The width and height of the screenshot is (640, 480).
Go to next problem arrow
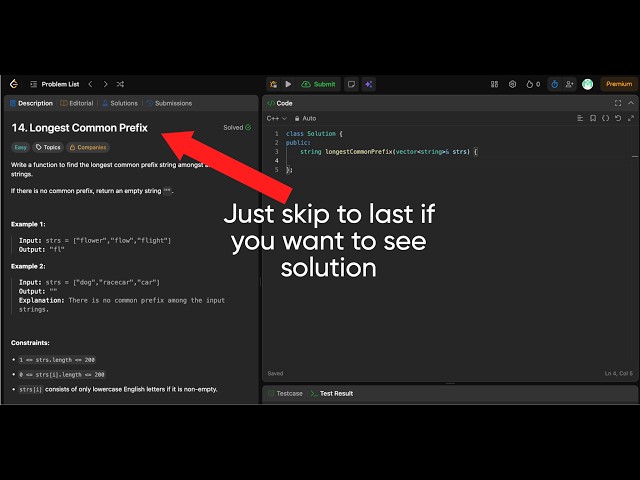tap(105, 84)
